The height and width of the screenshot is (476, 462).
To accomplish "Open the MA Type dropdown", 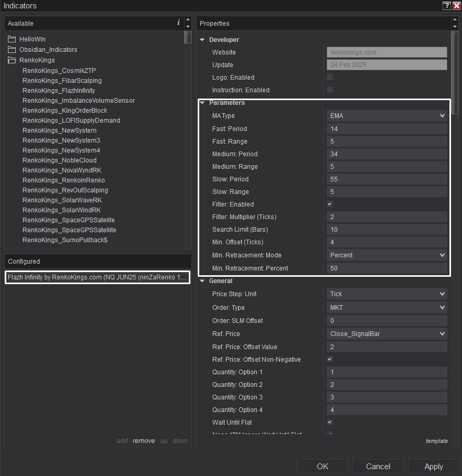I will 386,116.
